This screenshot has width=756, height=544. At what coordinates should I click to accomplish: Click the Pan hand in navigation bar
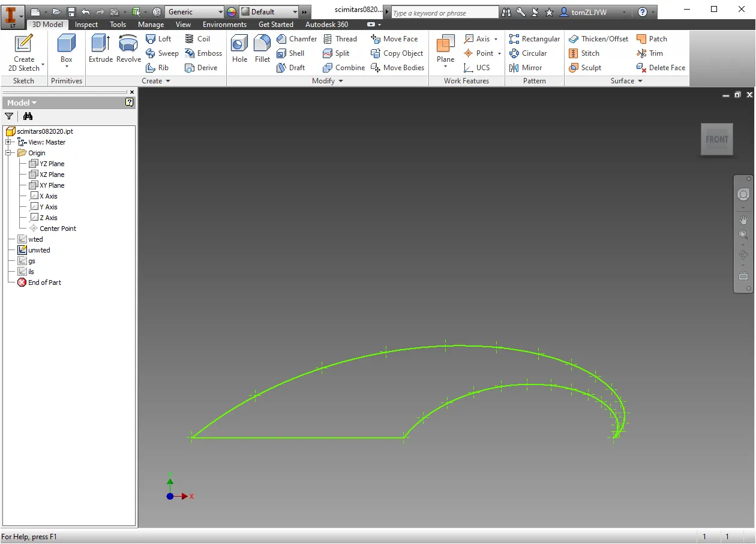(743, 220)
